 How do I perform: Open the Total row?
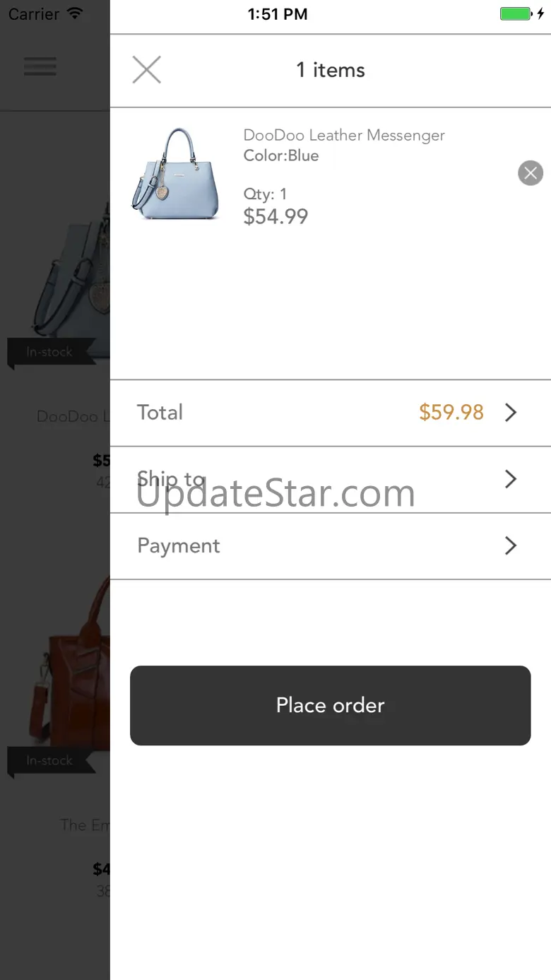[x=331, y=413]
